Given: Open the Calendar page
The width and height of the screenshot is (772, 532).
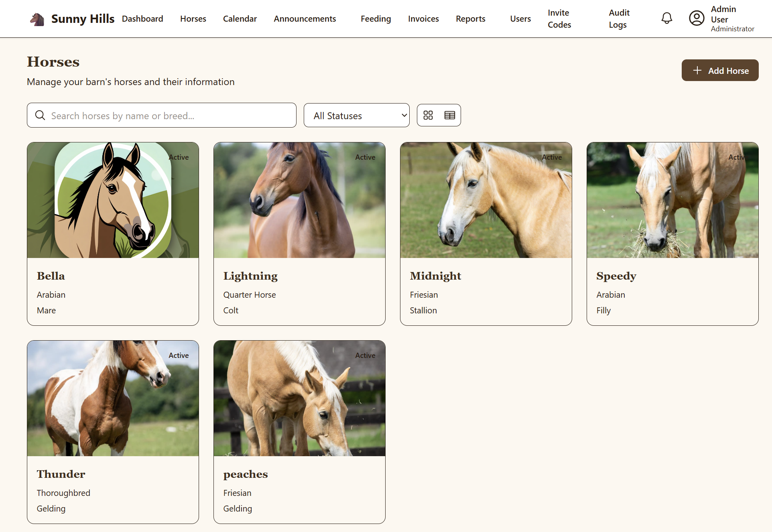Looking at the screenshot, I should (x=240, y=19).
